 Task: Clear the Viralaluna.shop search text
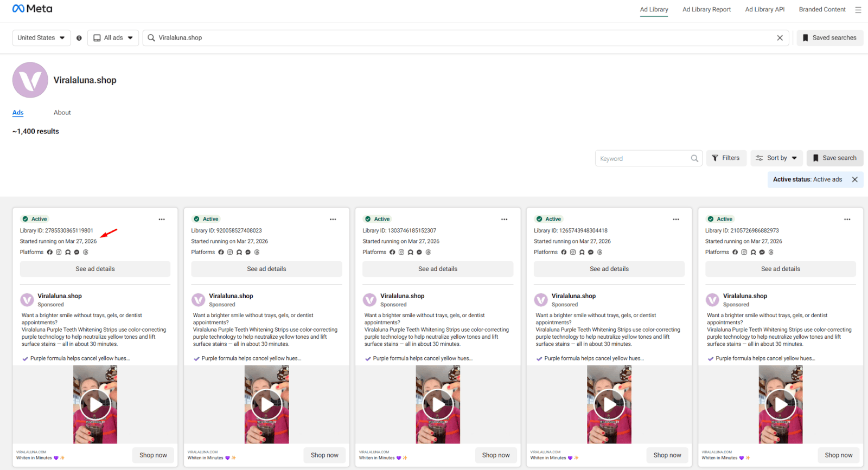coord(780,38)
